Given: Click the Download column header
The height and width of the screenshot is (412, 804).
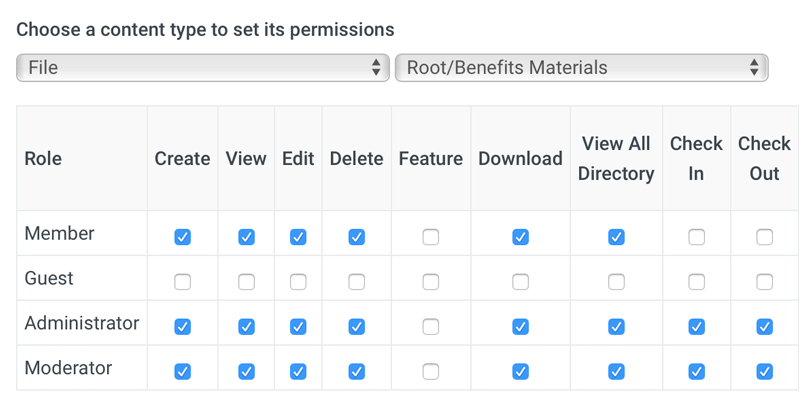Looking at the screenshot, I should coord(520,158).
